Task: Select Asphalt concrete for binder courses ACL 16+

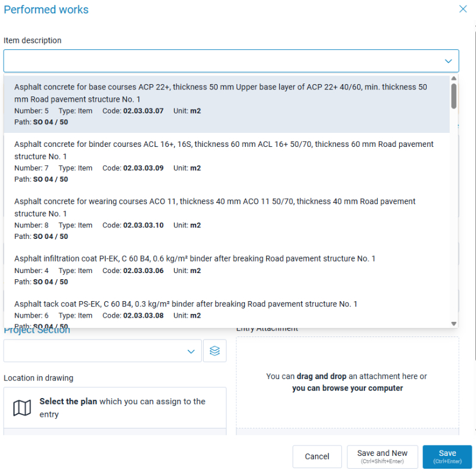Action: pyautogui.click(x=227, y=161)
